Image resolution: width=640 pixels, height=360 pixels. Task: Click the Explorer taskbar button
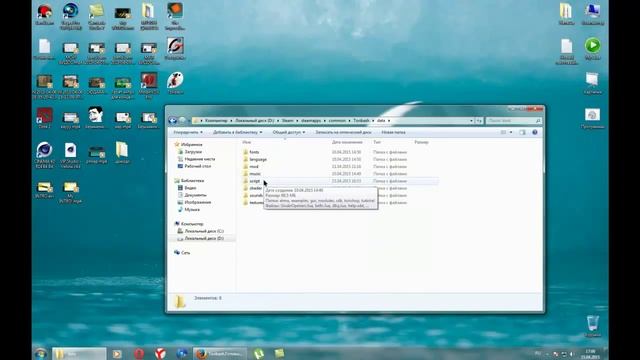79,353
